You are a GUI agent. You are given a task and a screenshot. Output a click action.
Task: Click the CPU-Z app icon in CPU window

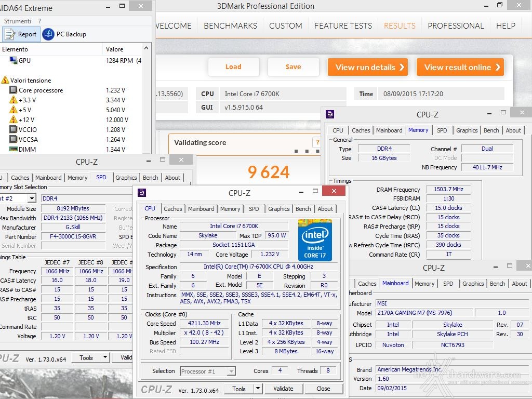coord(142,193)
